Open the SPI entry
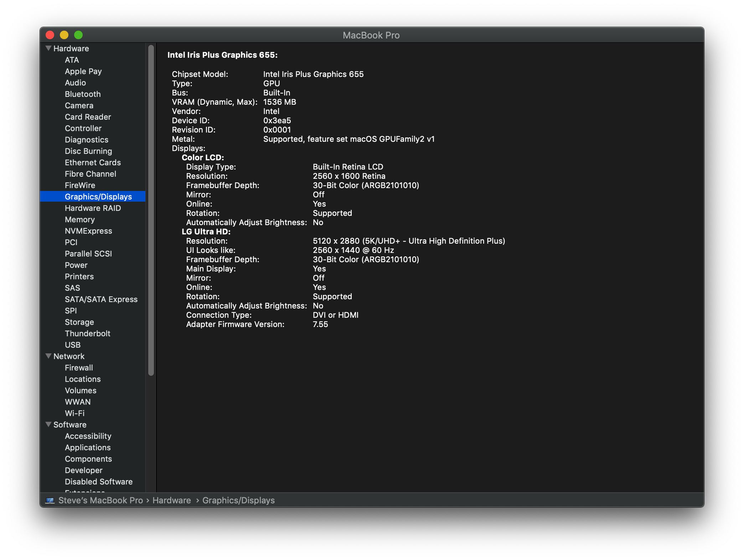The width and height of the screenshot is (744, 560). pyautogui.click(x=71, y=311)
